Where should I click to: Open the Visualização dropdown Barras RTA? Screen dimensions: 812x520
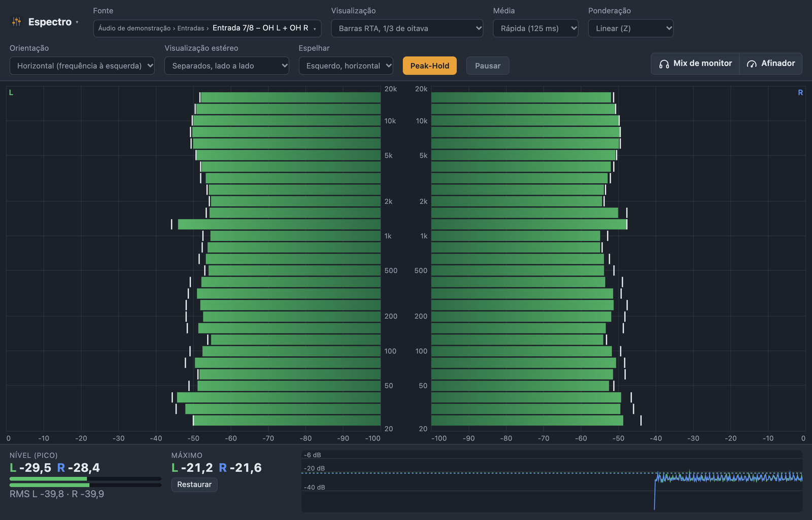pos(407,28)
